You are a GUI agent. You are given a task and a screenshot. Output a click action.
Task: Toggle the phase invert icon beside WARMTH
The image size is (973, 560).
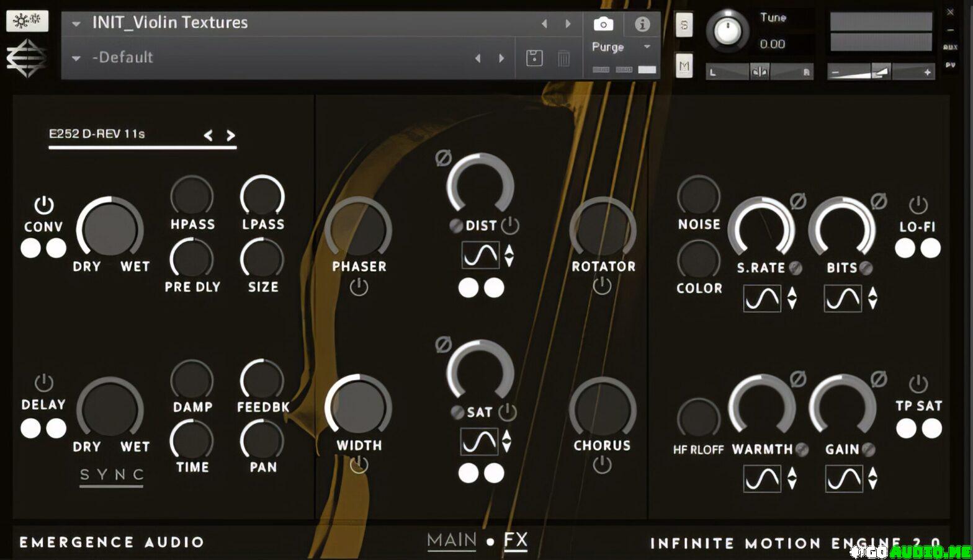(798, 379)
